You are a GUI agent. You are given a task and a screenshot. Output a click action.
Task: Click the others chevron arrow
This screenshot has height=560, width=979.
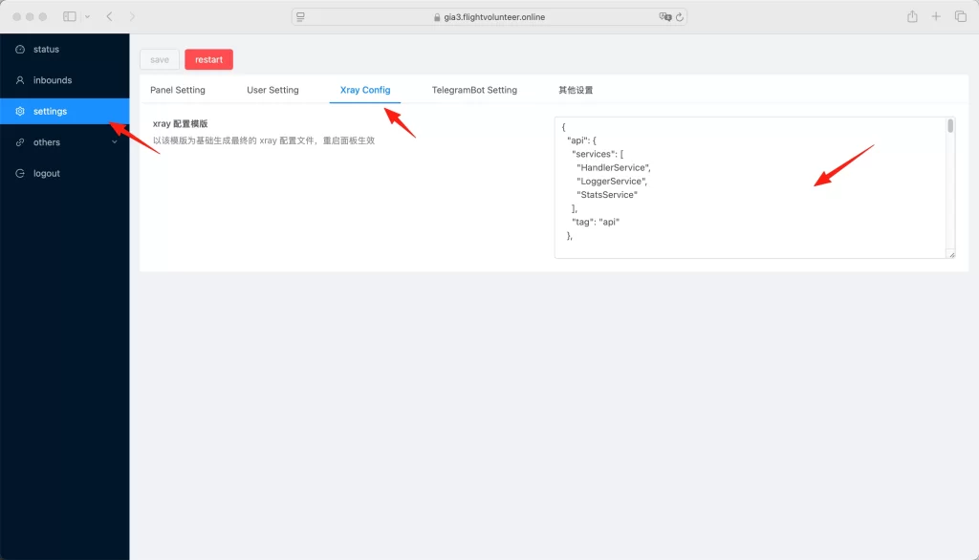115,142
